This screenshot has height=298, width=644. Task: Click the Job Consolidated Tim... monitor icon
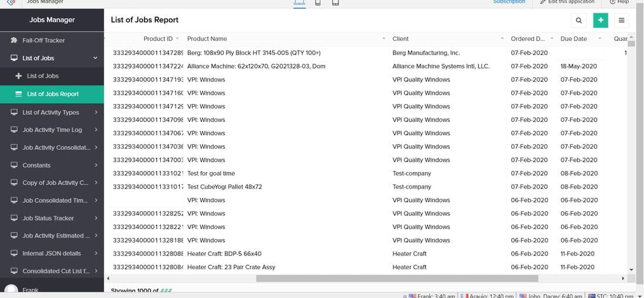coord(14,200)
